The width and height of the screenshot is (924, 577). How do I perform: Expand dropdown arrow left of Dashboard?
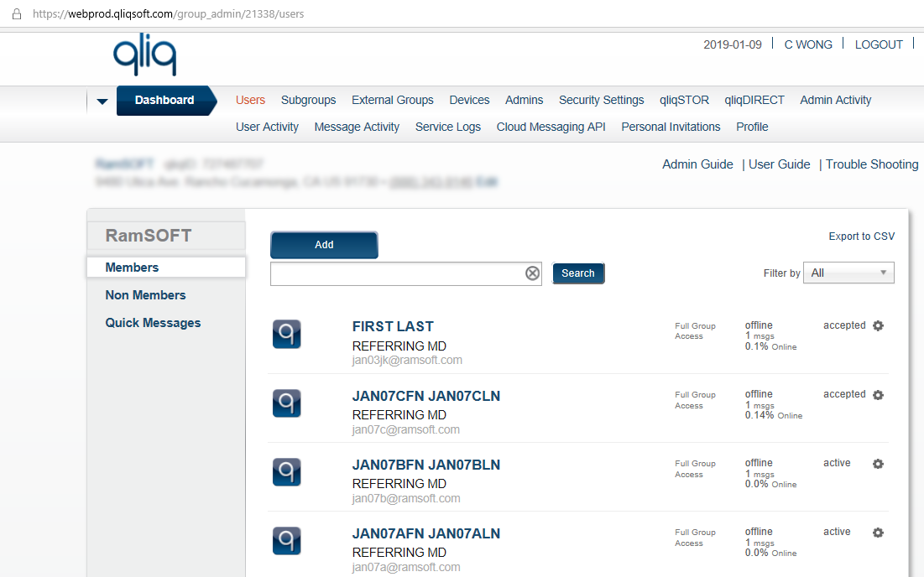coord(102,101)
